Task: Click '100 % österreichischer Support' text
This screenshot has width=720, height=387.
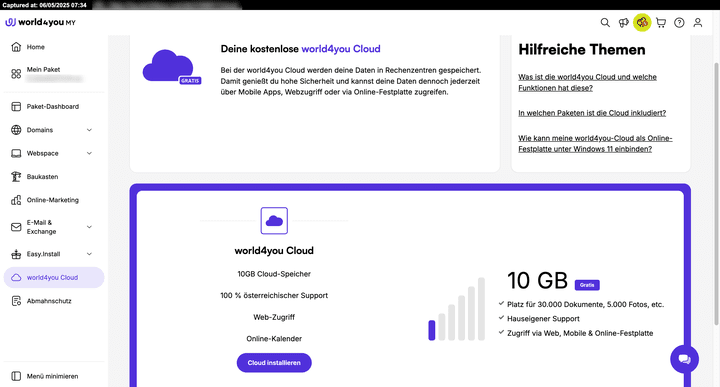Action: click(x=274, y=296)
